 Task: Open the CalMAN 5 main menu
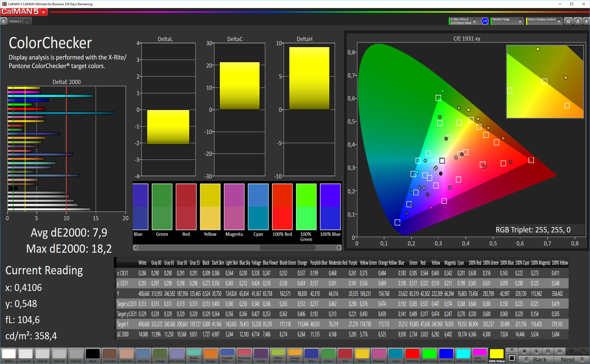coord(44,12)
